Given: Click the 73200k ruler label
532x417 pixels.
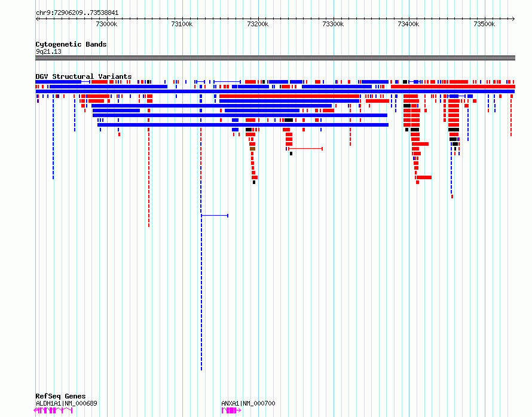Looking at the screenshot, I should point(258,24).
